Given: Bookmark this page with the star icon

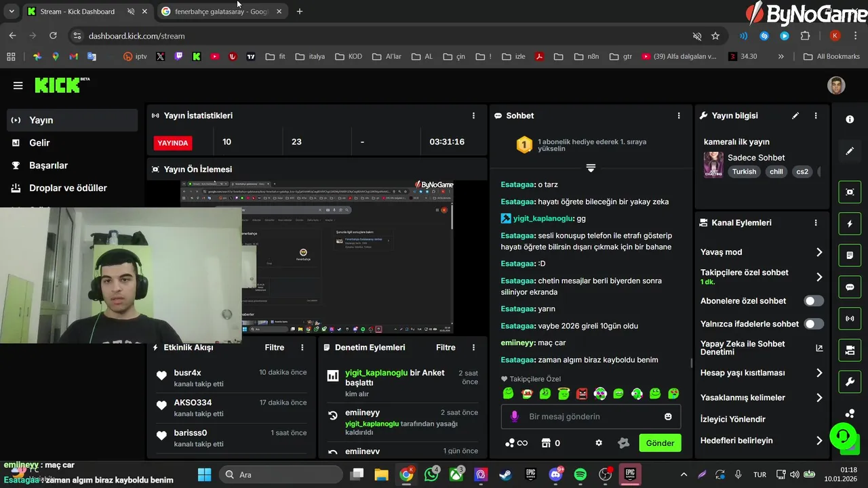Looking at the screenshot, I should 715,36.
